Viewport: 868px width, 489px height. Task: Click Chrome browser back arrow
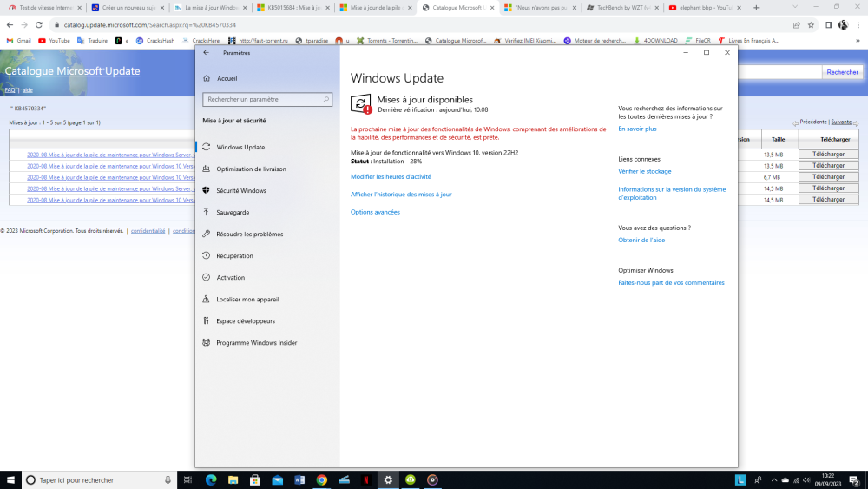(x=10, y=25)
